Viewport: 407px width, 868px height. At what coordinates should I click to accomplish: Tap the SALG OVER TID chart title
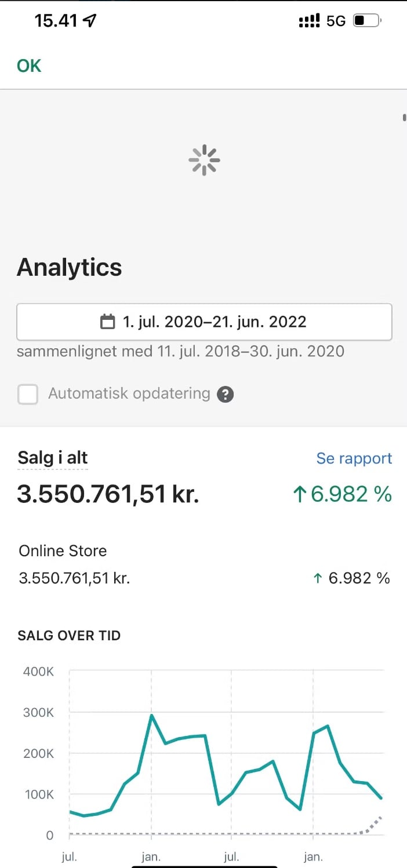click(x=70, y=636)
